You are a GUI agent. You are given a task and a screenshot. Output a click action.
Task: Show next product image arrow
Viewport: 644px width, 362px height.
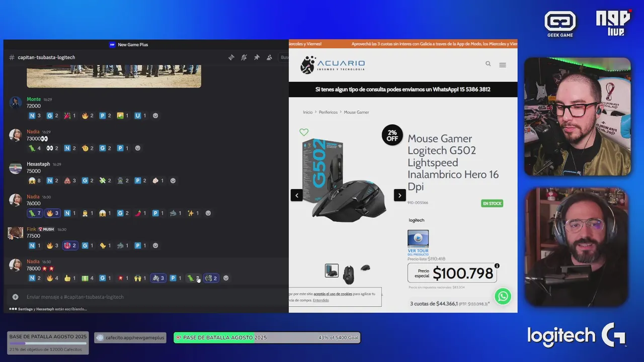click(x=400, y=195)
